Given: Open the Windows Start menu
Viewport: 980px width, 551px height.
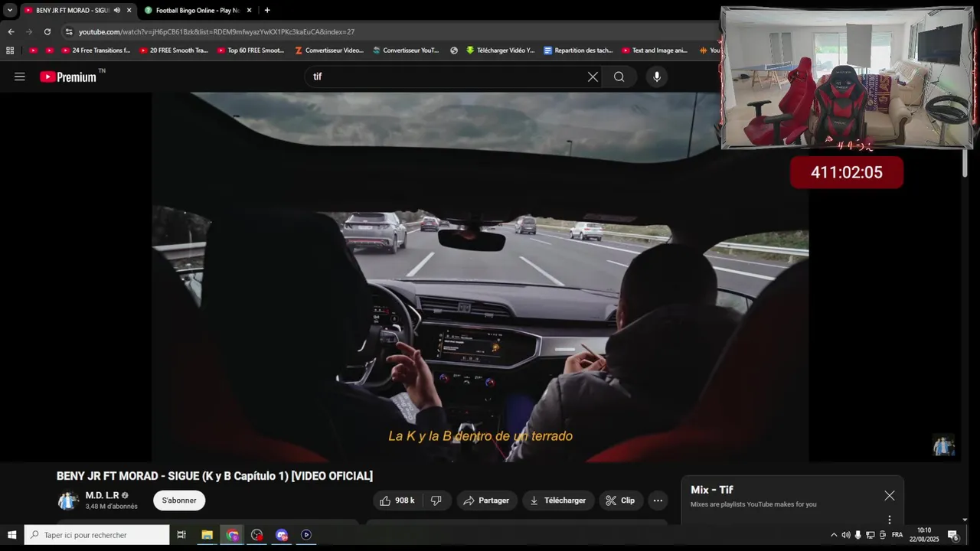Looking at the screenshot, I should coord(11,535).
